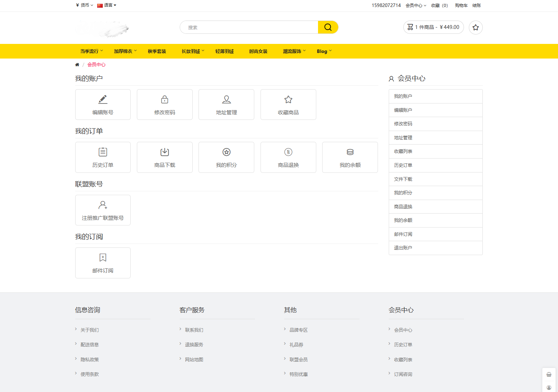Viewport: 558px width, 392px height.
Task: Expand the 语言 language dropdown
Action: [x=107, y=5]
